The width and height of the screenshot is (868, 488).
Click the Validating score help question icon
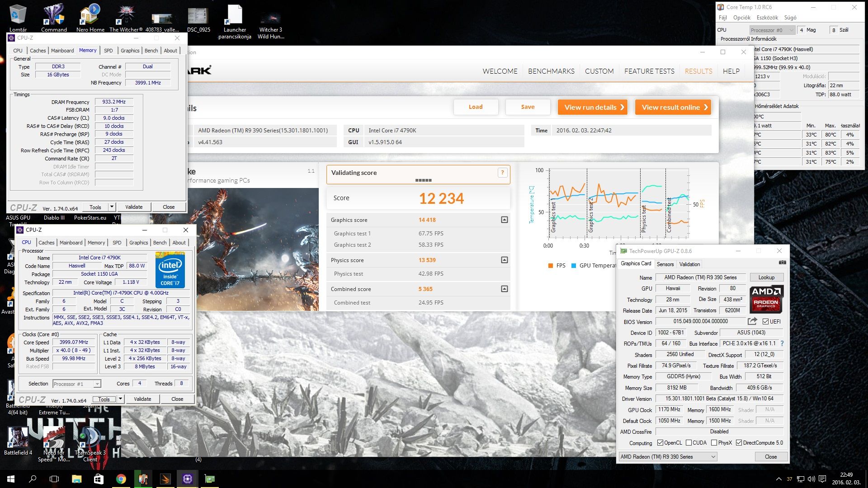pos(502,173)
